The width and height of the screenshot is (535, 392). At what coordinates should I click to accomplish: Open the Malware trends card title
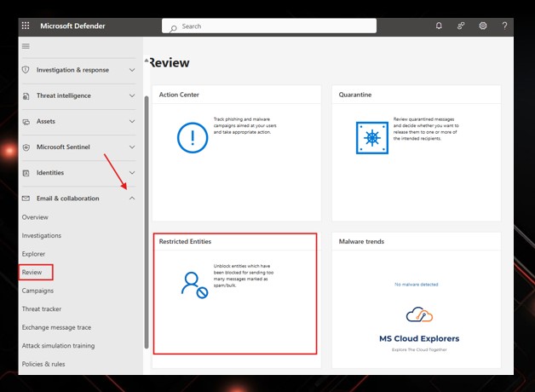coord(361,241)
